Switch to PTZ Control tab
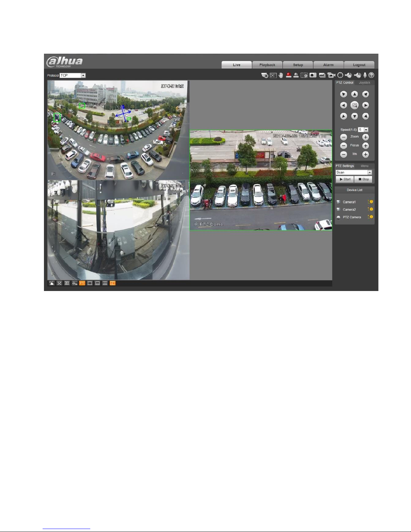This screenshot has width=411, height=532. [x=345, y=83]
